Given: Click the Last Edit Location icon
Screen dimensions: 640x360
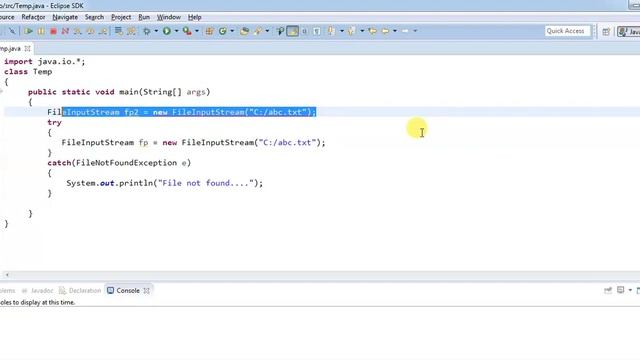Looking at the screenshot, I should (372, 31).
